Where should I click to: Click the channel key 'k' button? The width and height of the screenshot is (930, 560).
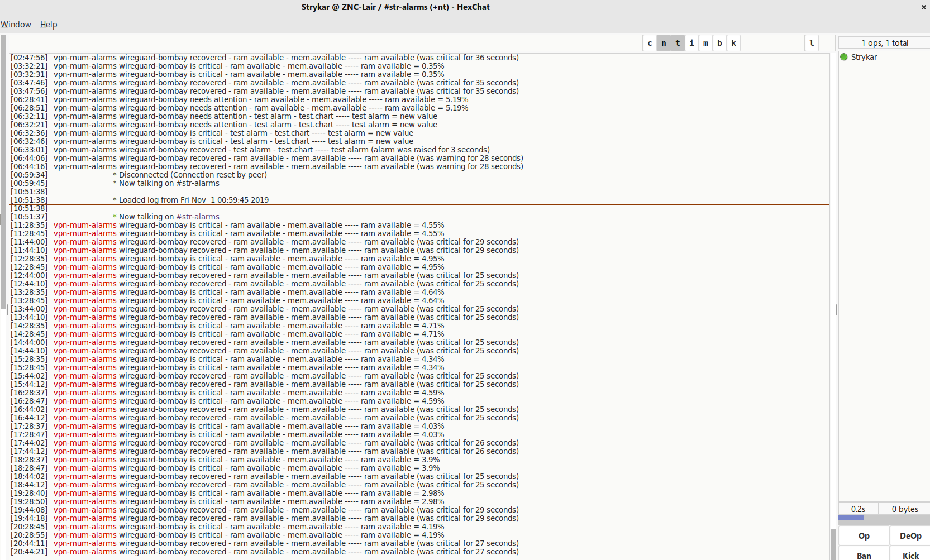coord(734,43)
